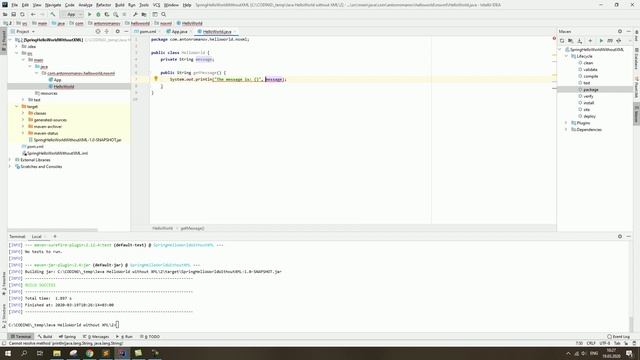Image resolution: width=640 pixels, height=360 pixels.
Task: Run the App configuration with the green play icon
Action: click(x=89, y=14)
